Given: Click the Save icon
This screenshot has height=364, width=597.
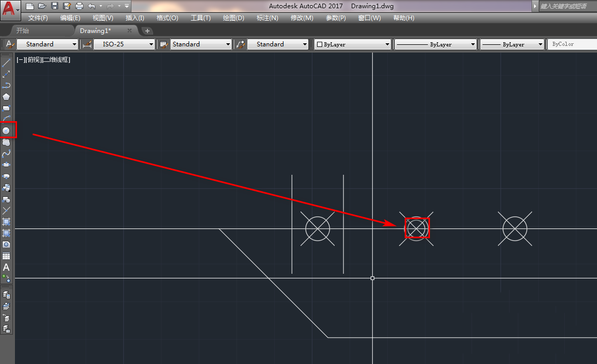Looking at the screenshot, I should point(55,6).
